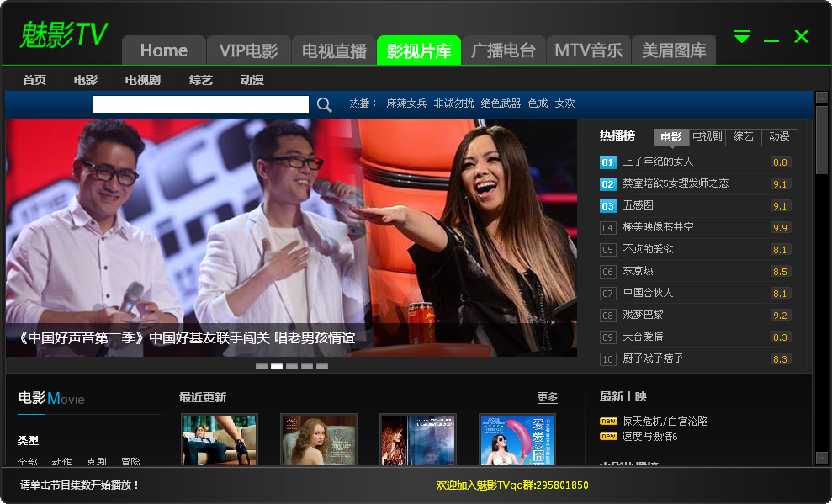This screenshot has height=504, width=832.
Task: Click hot search link 女欢
Action: pos(565,103)
